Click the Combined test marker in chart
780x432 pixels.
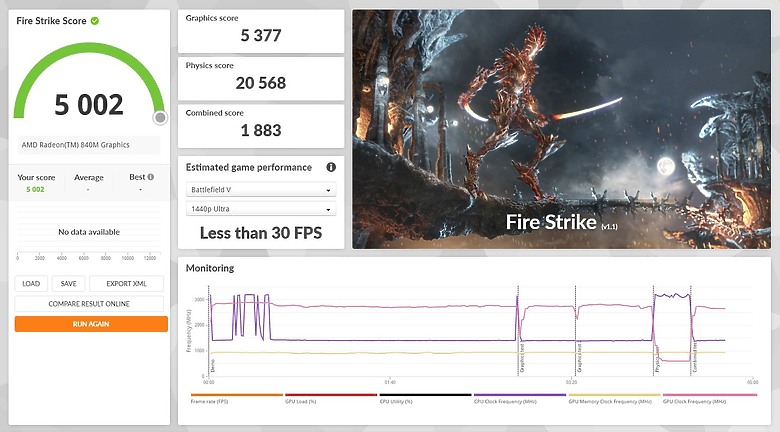[695, 357]
